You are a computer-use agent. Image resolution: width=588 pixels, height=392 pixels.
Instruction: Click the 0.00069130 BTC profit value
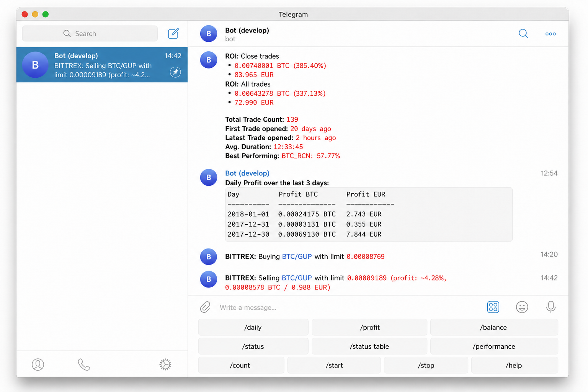(x=307, y=234)
